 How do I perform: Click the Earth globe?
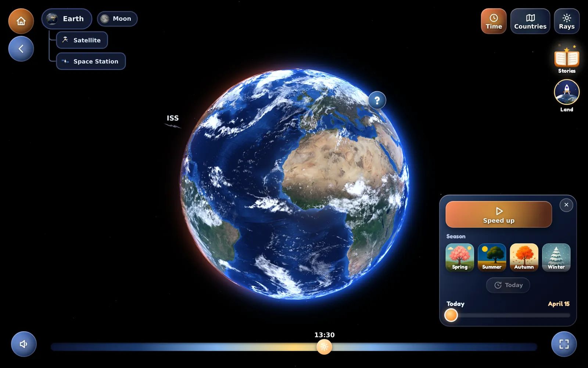coord(294,184)
